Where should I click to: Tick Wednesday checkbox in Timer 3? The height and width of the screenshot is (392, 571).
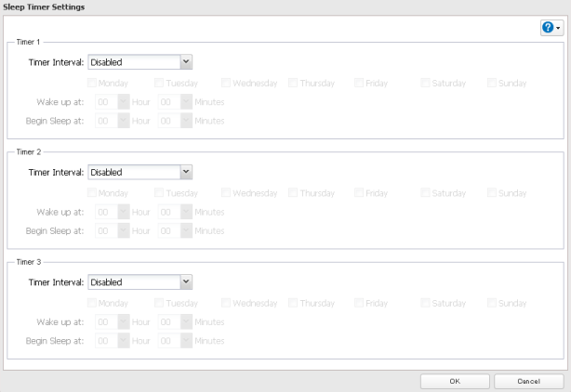(226, 303)
